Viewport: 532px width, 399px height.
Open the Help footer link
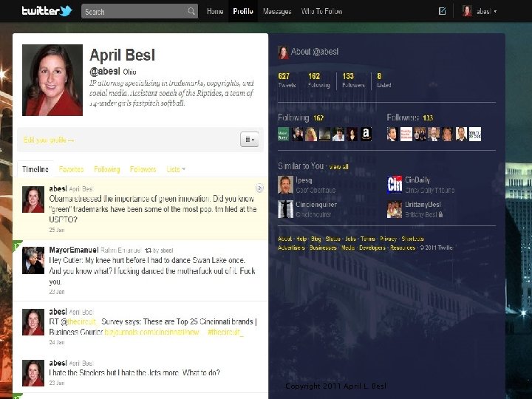coord(301,239)
